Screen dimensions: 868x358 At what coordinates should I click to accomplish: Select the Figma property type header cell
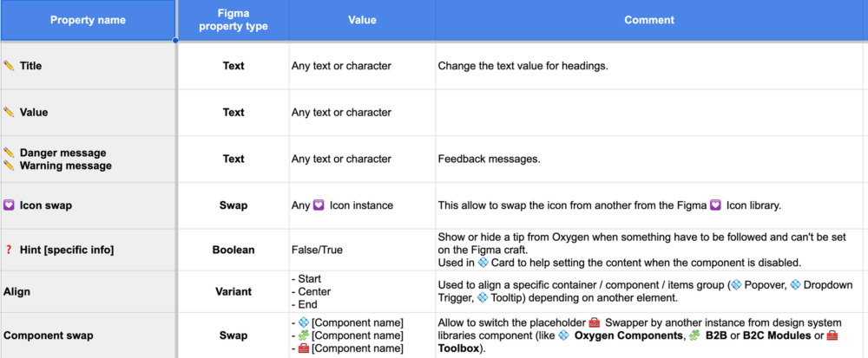pyautogui.click(x=233, y=20)
